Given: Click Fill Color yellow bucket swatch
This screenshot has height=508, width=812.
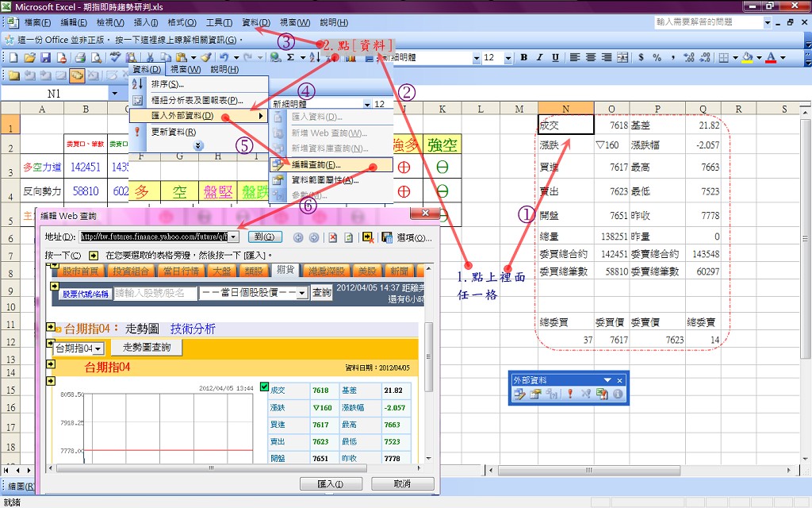Looking at the screenshot, I should tap(747, 57).
